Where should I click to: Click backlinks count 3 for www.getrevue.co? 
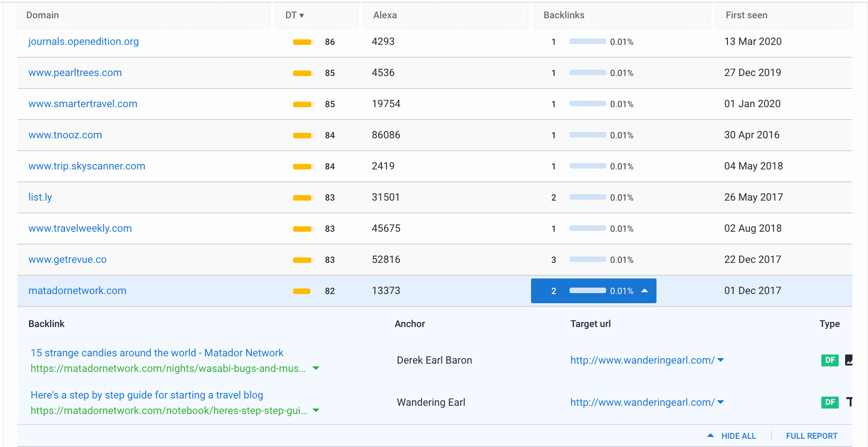click(x=553, y=260)
